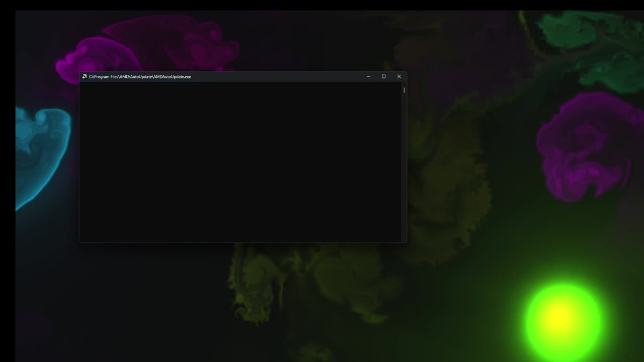
Task: Maximize the AMDAutoUpdate console window
Action: pyautogui.click(x=383, y=76)
